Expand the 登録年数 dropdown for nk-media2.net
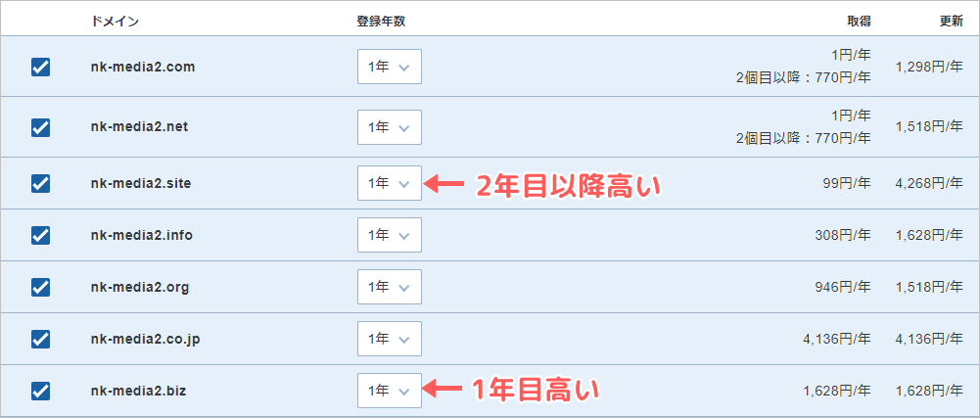Viewport: 980px width, 418px height. pyautogui.click(x=389, y=127)
